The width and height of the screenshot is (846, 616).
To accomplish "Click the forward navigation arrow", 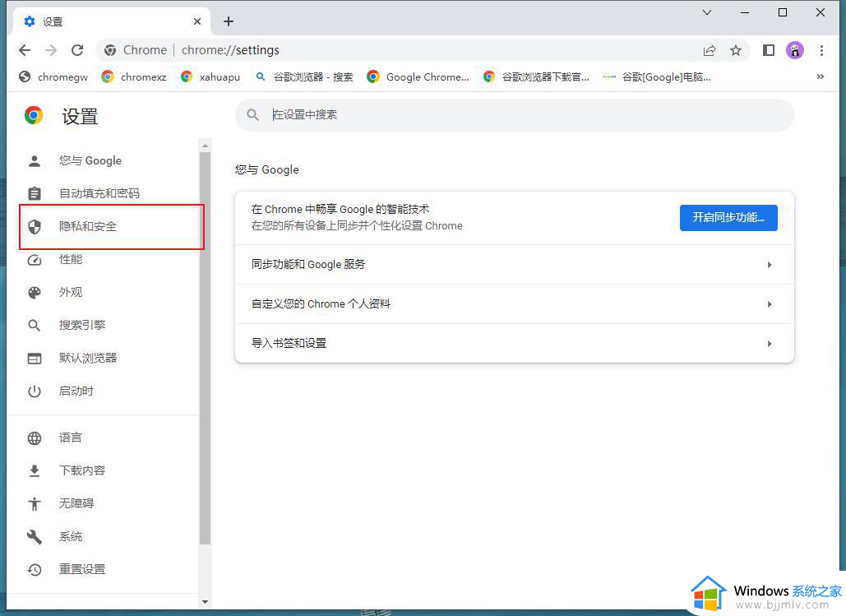I will pos(51,50).
